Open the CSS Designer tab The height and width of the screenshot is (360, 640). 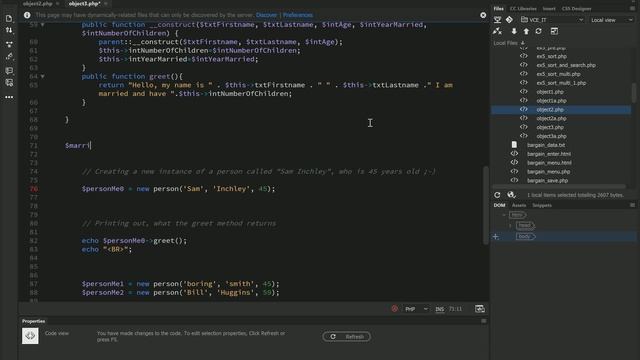click(x=576, y=9)
